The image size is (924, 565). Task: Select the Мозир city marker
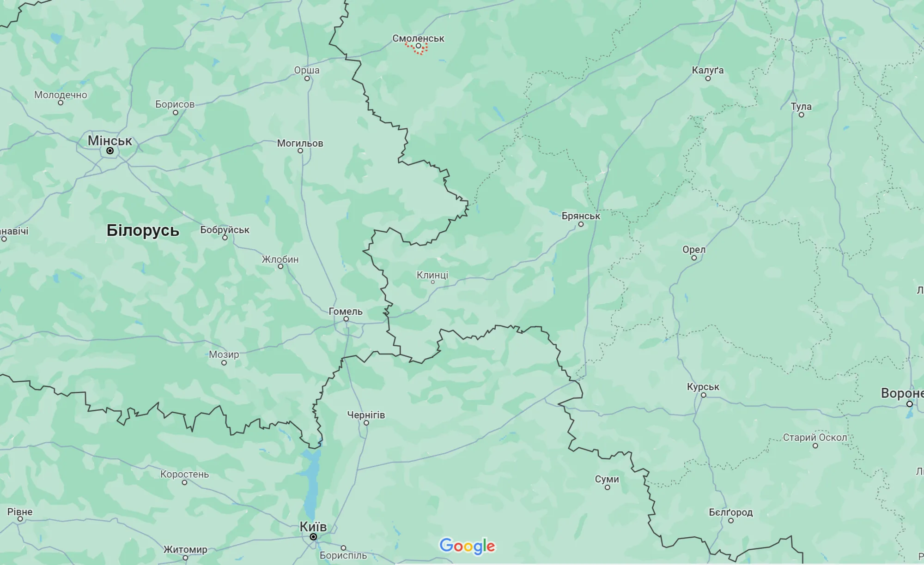(x=224, y=363)
